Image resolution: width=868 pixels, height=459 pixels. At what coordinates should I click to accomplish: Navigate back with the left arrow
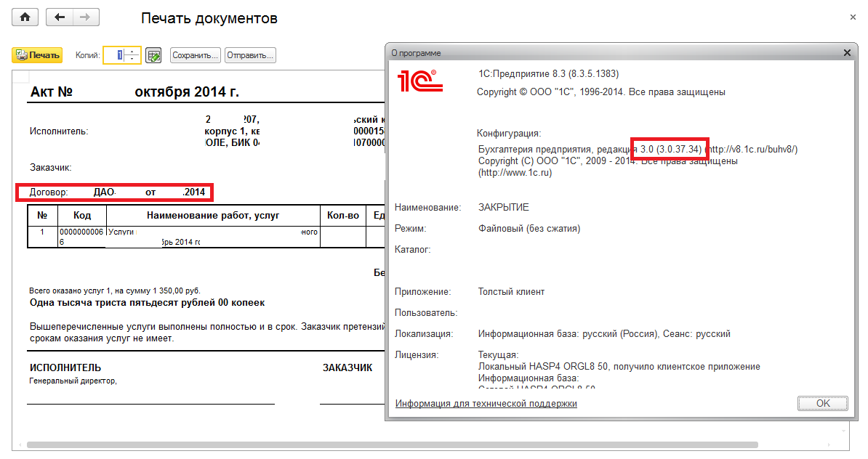coord(59,17)
